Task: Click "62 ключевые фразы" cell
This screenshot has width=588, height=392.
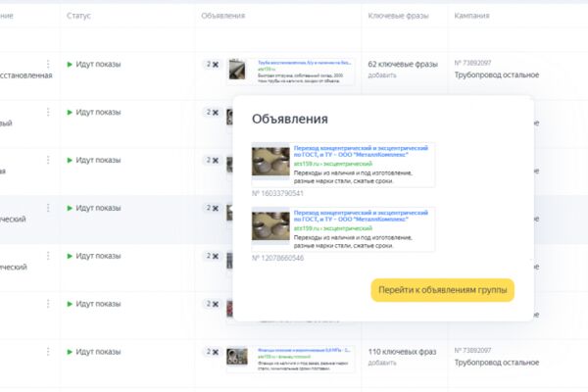Action: pyautogui.click(x=403, y=64)
